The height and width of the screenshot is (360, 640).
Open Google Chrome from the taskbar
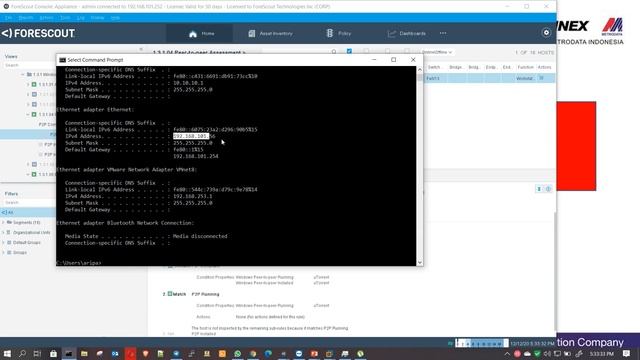click(x=253, y=353)
